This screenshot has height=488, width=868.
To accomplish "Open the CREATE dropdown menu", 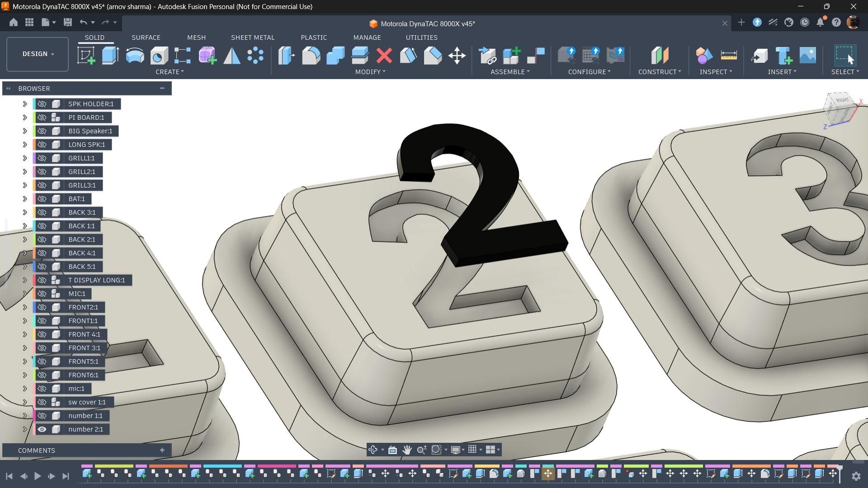I will click(x=170, y=72).
